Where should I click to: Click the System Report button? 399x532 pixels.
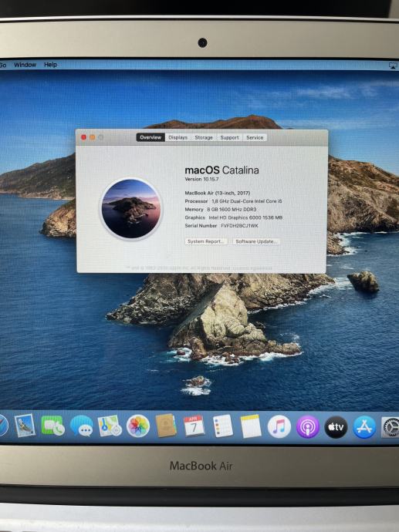(x=206, y=241)
